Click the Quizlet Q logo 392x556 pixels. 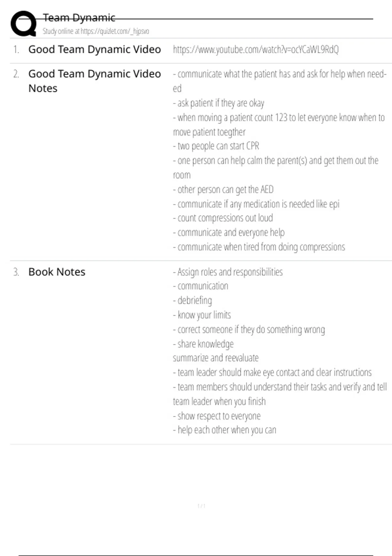pyautogui.click(x=24, y=24)
